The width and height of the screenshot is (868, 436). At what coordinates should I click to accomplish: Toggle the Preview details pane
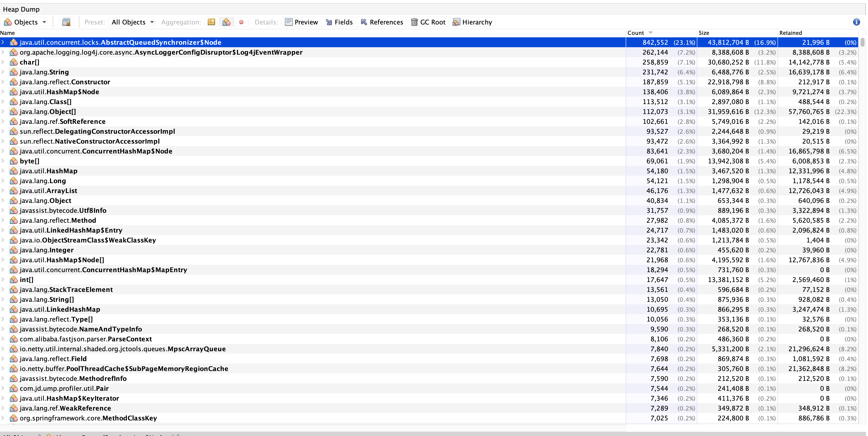click(x=302, y=22)
